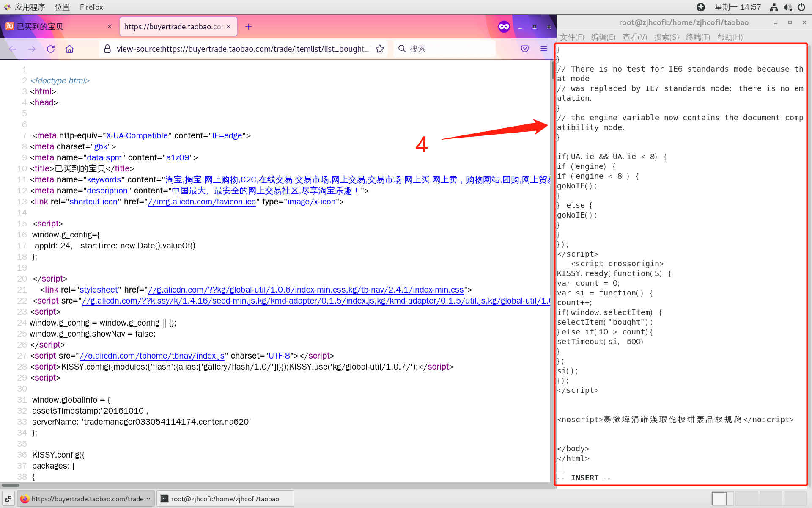Viewport: 812px width, 508px height.
Task: Click the noscript line in terminal
Action: pos(675,420)
